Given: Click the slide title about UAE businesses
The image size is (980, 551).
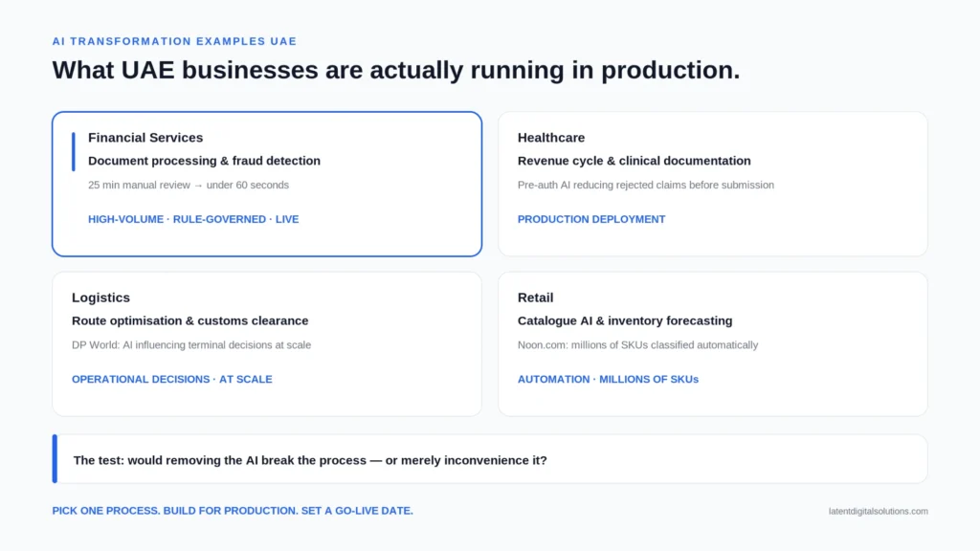Looking at the screenshot, I should coord(395,70).
